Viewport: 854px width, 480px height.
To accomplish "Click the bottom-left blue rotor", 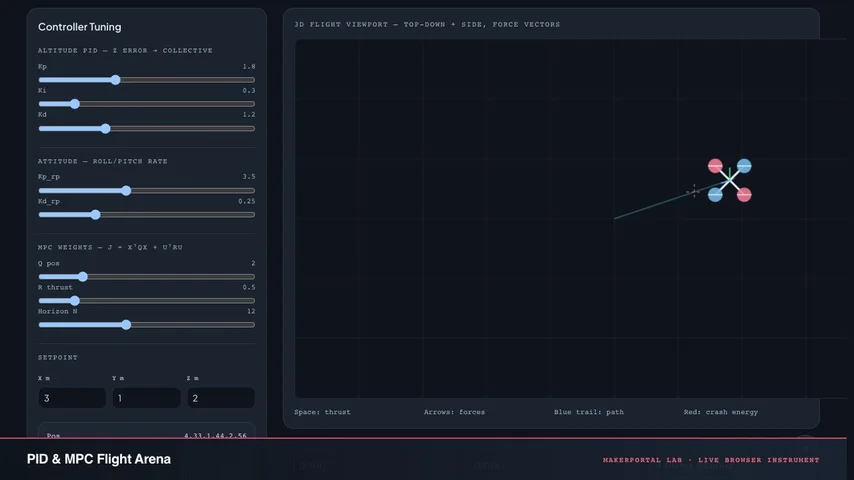I will (x=715, y=195).
